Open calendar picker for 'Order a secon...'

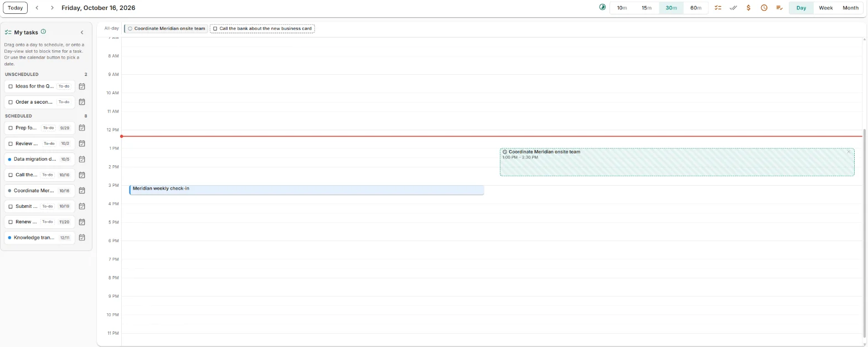[82, 102]
